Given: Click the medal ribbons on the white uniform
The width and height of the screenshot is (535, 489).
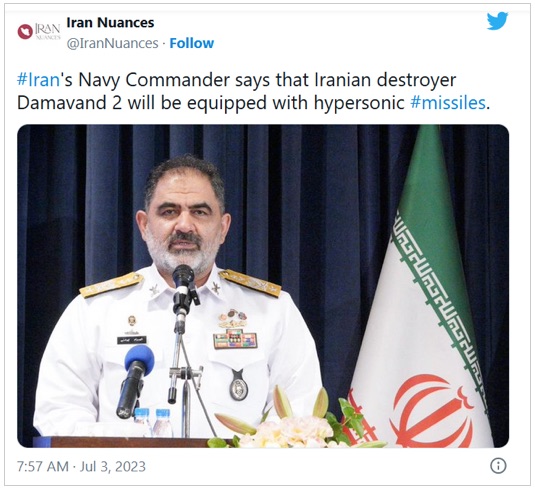Looking at the screenshot, I should coord(235,340).
